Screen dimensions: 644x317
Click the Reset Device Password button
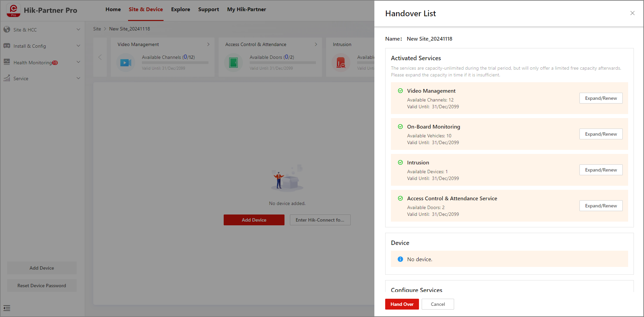pyautogui.click(x=42, y=286)
